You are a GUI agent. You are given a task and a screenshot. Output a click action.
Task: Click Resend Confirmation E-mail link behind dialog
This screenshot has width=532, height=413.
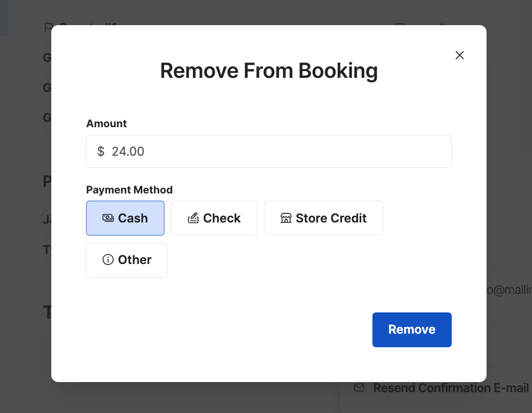click(451, 388)
